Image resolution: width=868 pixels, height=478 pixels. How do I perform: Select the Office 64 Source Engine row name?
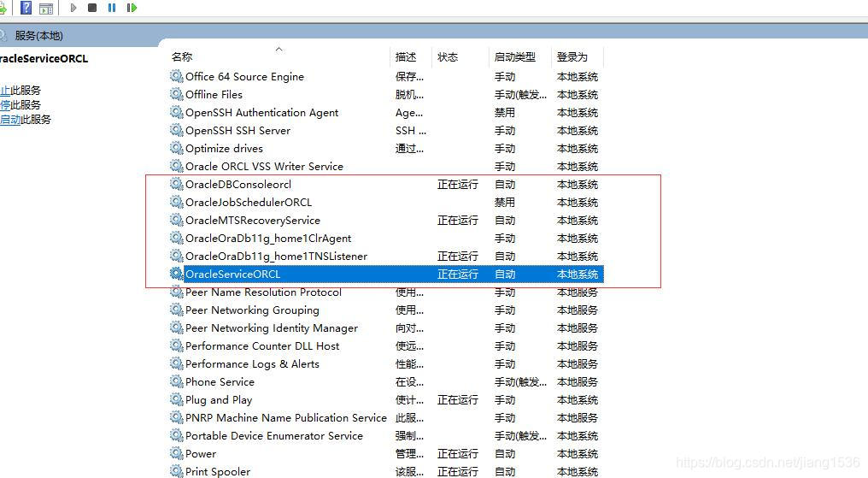tap(244, 76)
